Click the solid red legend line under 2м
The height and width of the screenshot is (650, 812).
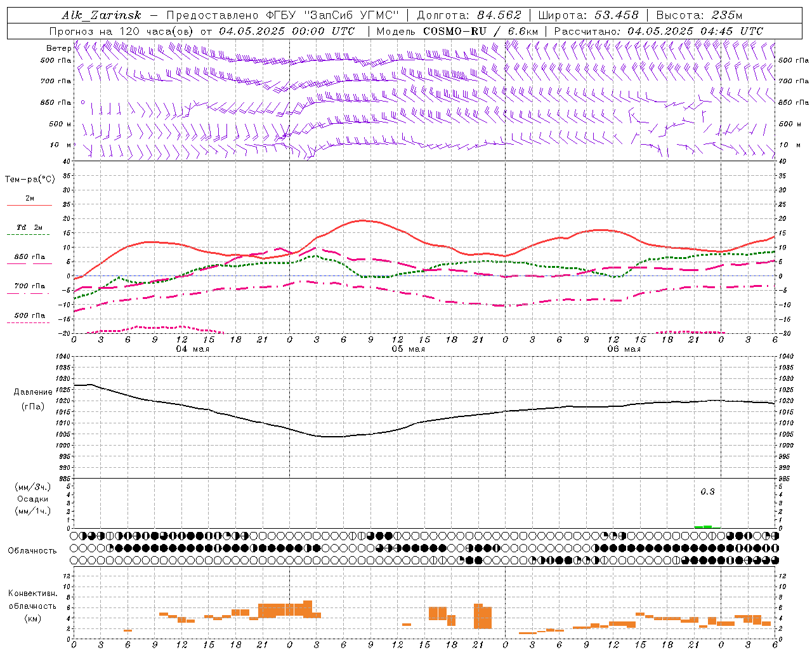click(29, 206)
